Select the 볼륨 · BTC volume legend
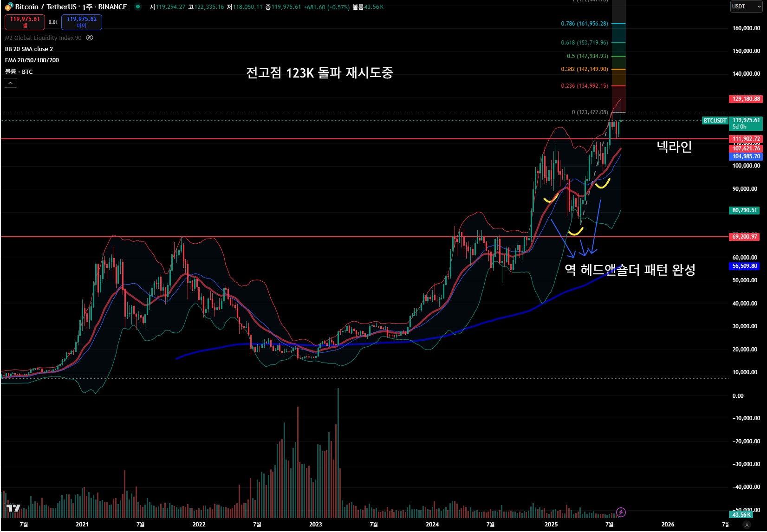The image size is (767, 532). pos(19,71)
